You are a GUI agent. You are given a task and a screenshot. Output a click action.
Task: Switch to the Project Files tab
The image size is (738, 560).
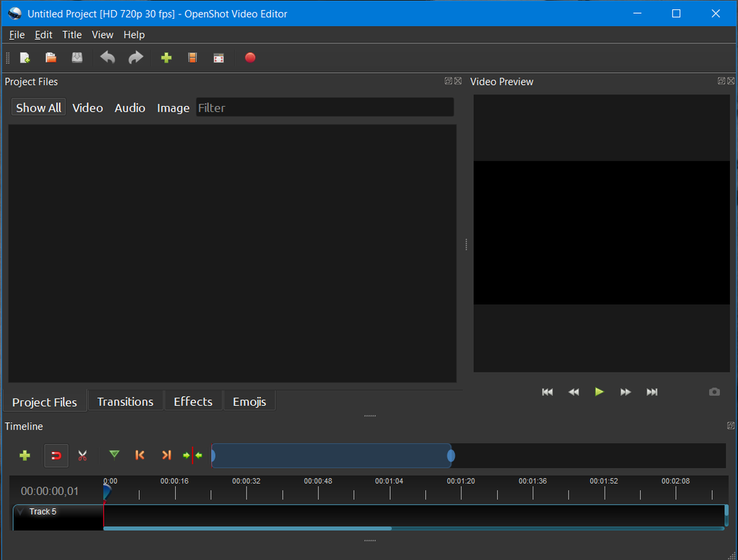pos(45,402)
